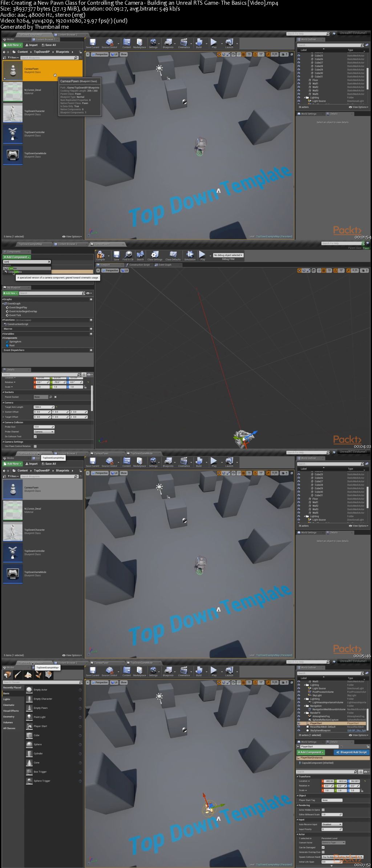Click Play icon in the blueprint editor toolbar
Screen dimensions: 372x868
(x=203, y=256)
